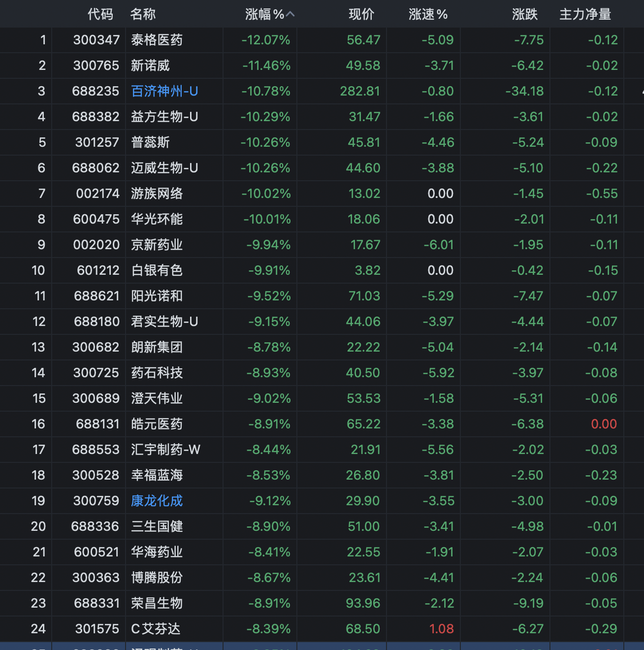Click row number 1
The width and height of the screenshot is (644, 650).
pyautogui.click(x=43, y=40)
